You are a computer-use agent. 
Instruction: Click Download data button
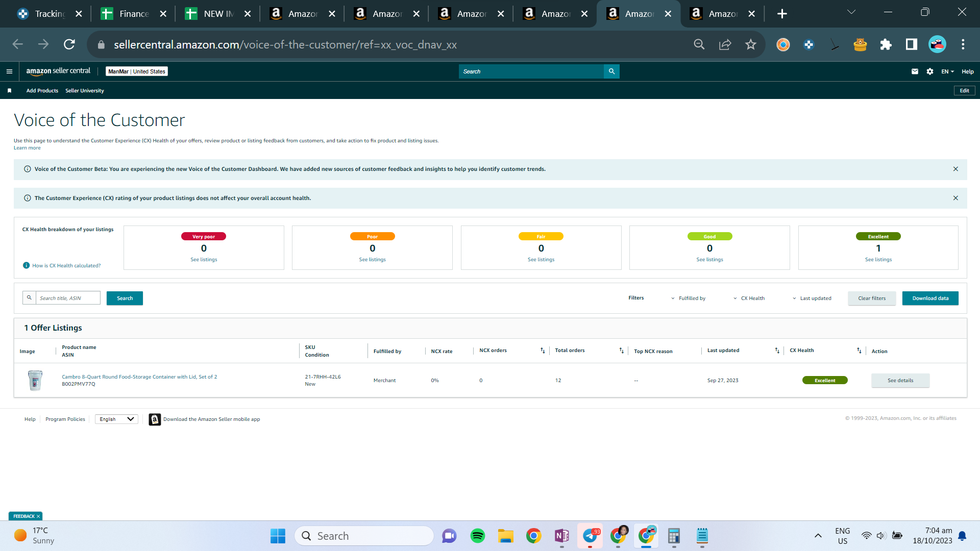tap(930, 298)
